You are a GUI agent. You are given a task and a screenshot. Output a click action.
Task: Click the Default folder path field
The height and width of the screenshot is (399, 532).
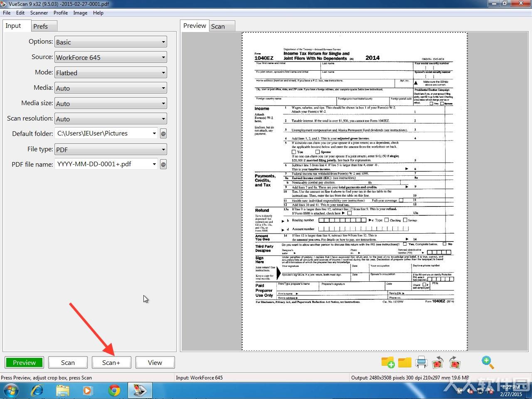[x=103, y=133]
